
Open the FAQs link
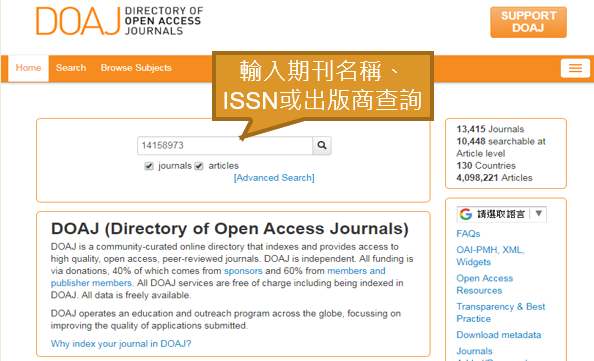coord(468,234)
